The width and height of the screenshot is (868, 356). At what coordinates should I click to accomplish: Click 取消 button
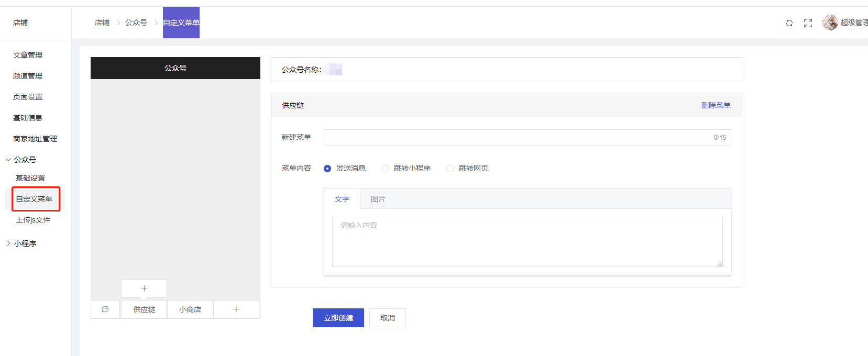[387, 318]
